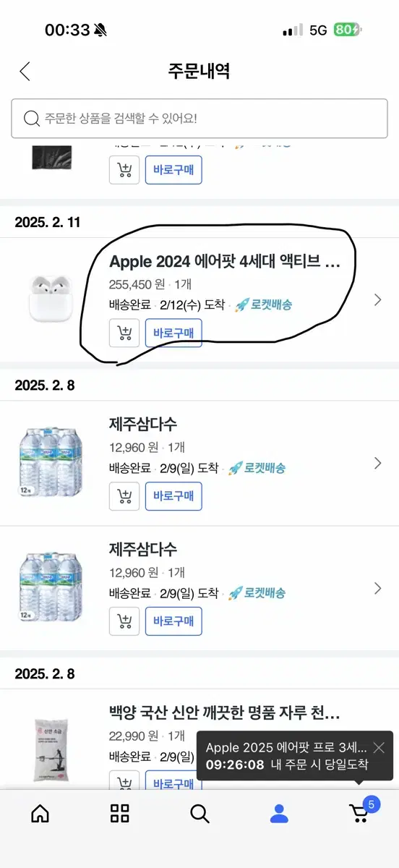
Task: Expand the AirPods order details chevron
Action: click(x=377, y=299)
